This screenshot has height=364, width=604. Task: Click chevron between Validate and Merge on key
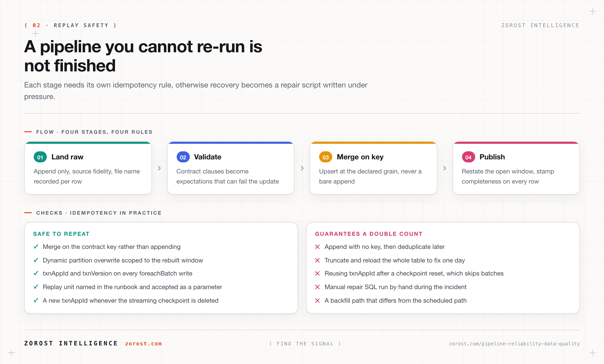tap(302, 168)
